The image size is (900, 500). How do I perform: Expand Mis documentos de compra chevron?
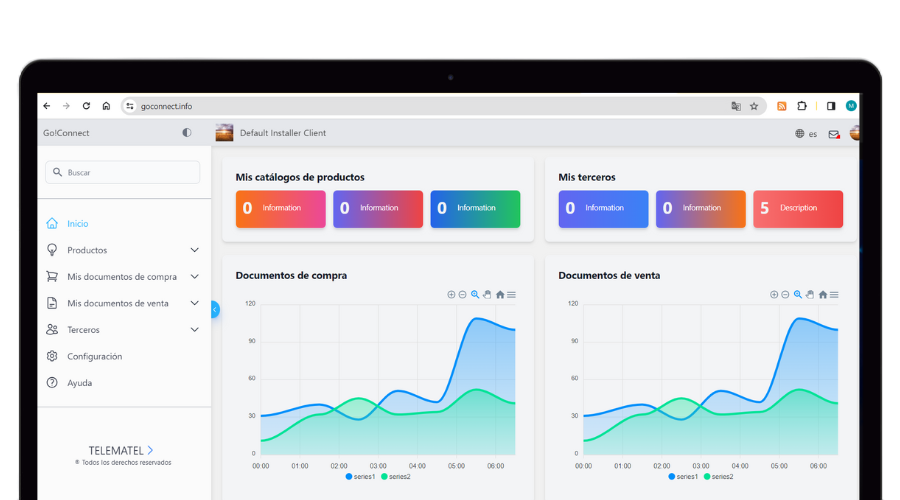click(x=195, y=277)
